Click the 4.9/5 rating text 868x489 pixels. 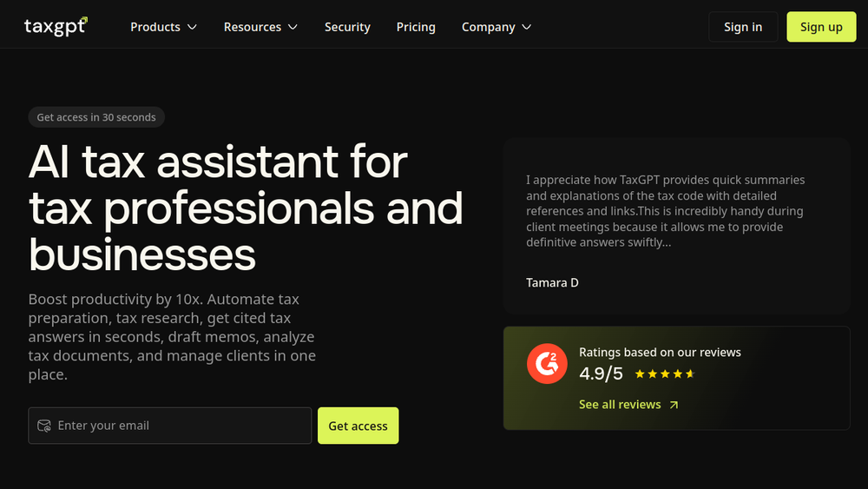tap(601, 373)
